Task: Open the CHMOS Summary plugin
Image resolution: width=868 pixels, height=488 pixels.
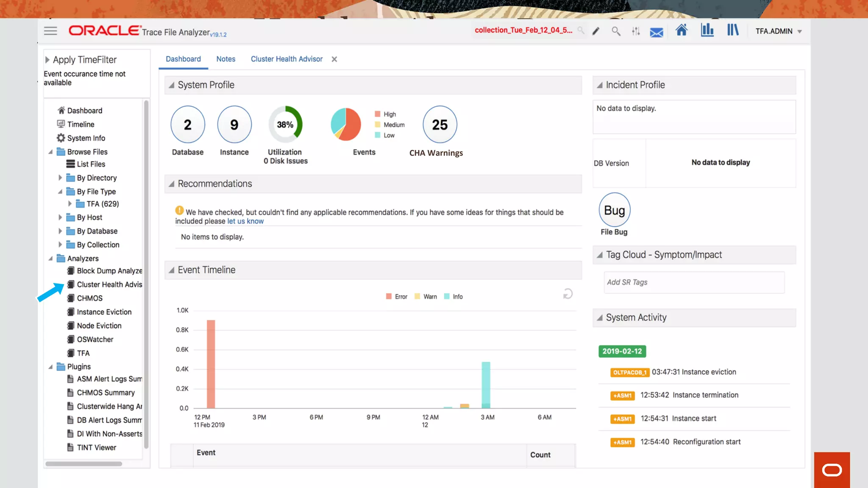Action: pyautogui.click(x=101, y=393)
